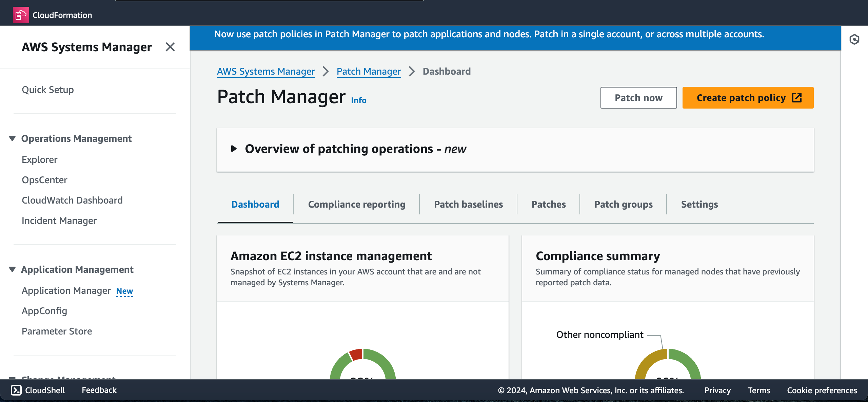Open the Patch baselines tab
The image size is (868, 402).
(468, 204)
